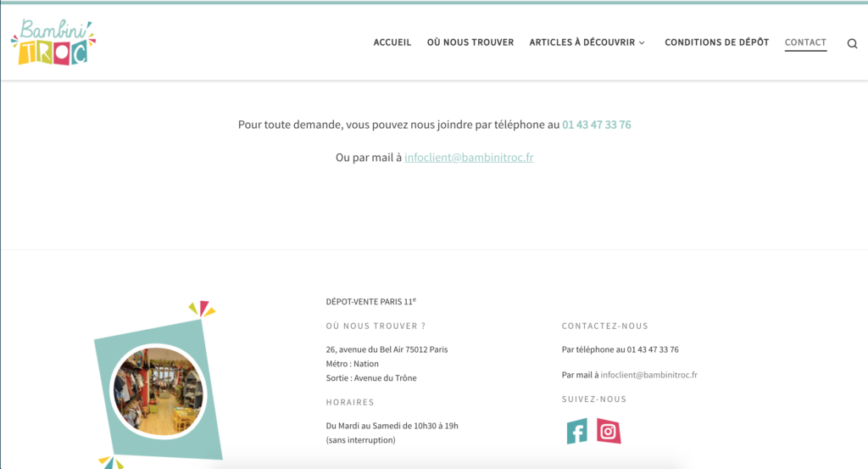Screen dimensions: 868x469
Task: Click the Contactez-nous footer heading
Action: click(604, 326)
